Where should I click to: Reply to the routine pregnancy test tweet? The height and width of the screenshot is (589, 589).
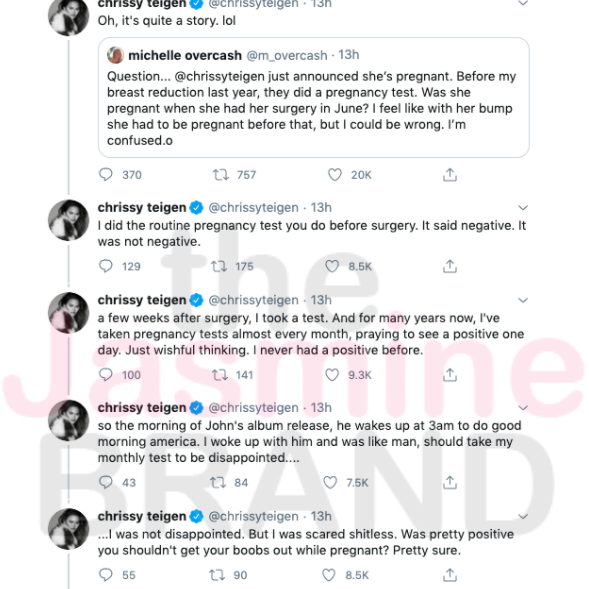(x=106, y=266)
